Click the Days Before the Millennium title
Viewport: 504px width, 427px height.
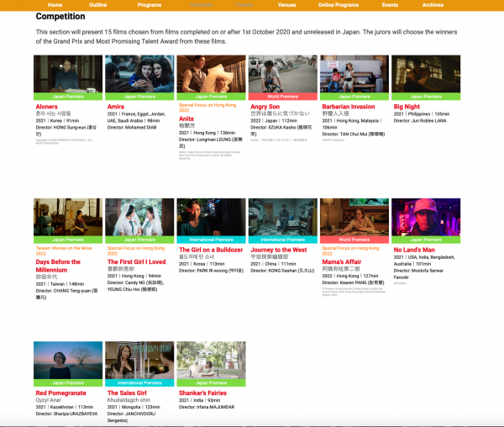[59, 265]
